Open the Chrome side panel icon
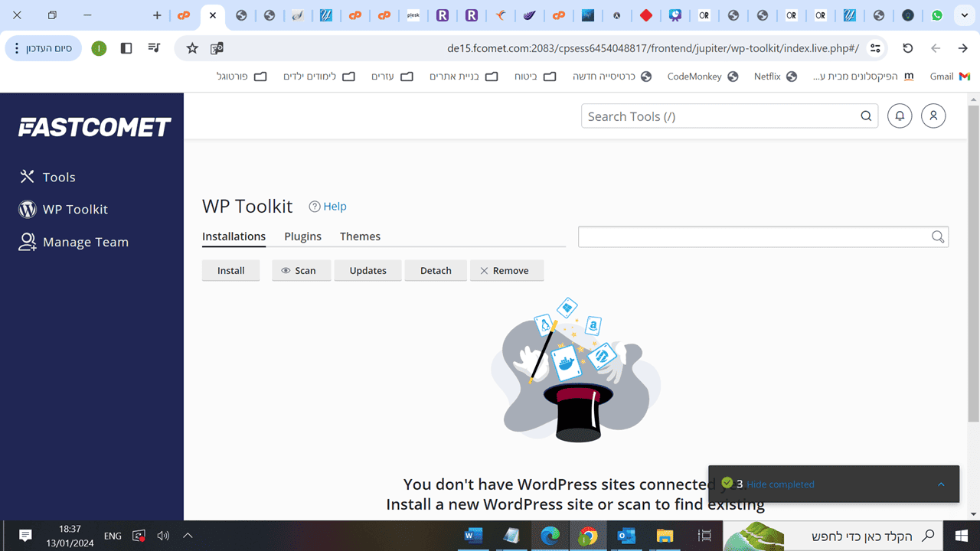 tap(126, 48)
